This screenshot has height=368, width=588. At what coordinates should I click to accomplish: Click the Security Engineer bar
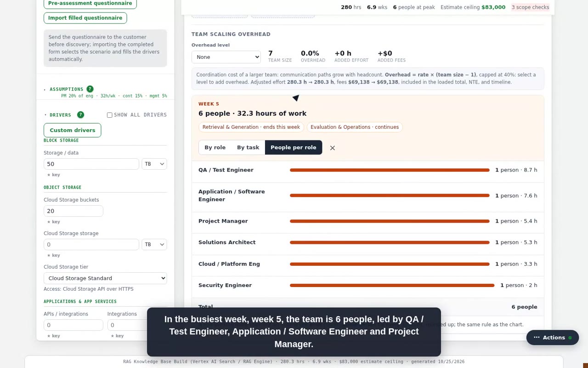point(392,286)
